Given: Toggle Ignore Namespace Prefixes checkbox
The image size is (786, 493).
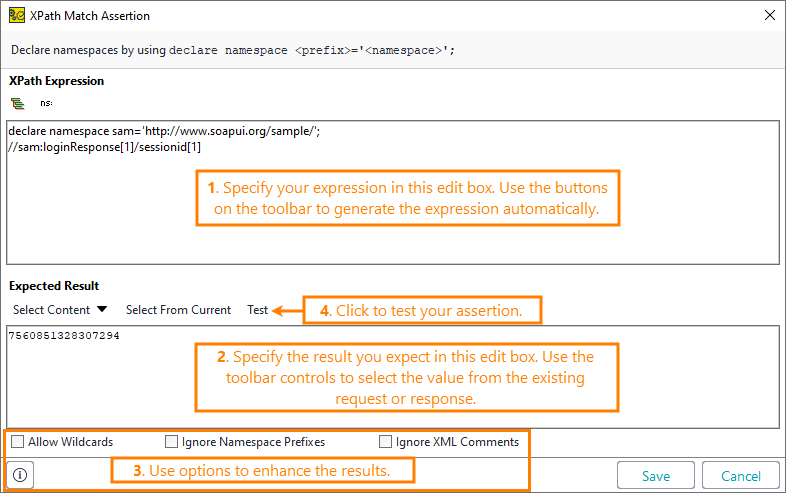Looking at the screenshot, I should click(x=171, y=441).
